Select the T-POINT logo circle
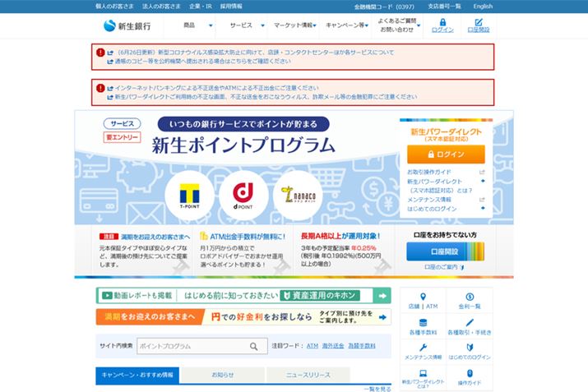 click(190, 196)
